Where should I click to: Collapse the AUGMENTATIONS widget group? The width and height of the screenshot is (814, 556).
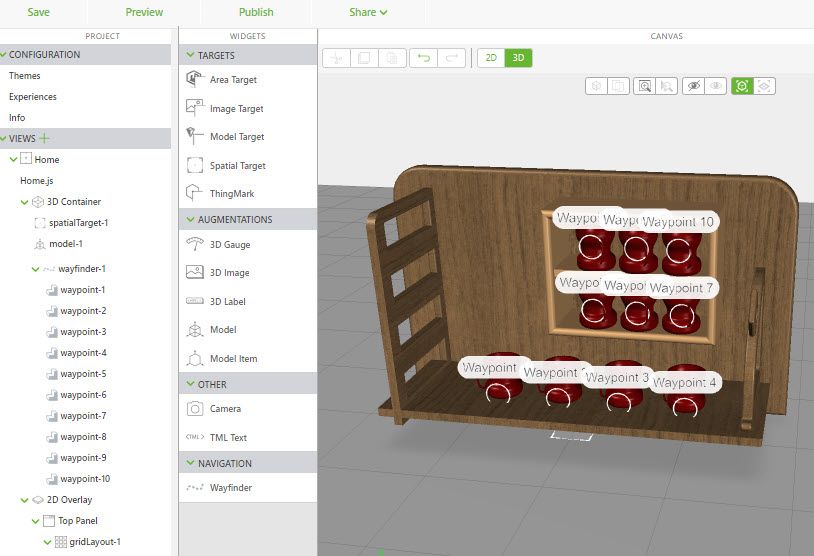(190, 219)
